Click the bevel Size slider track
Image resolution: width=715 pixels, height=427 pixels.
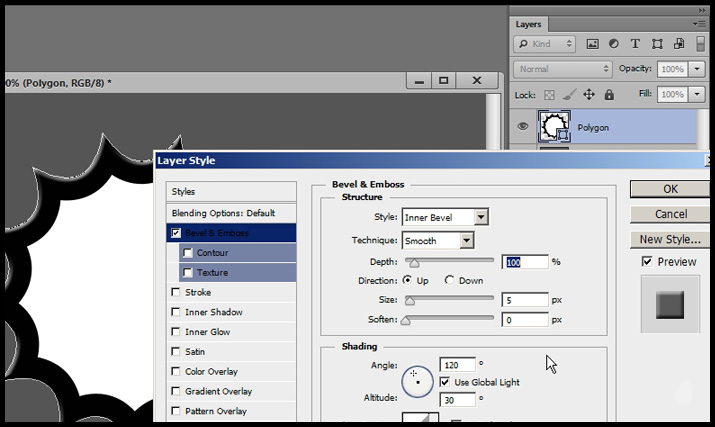click(x=449, y=300)
